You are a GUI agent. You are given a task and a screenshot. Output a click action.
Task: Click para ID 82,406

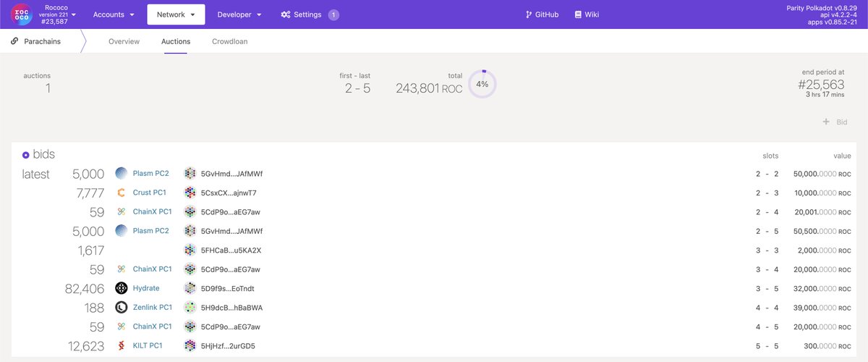85,288
